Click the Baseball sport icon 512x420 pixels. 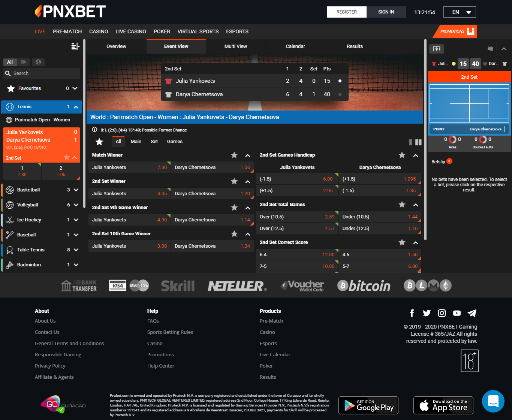(10, 235)
